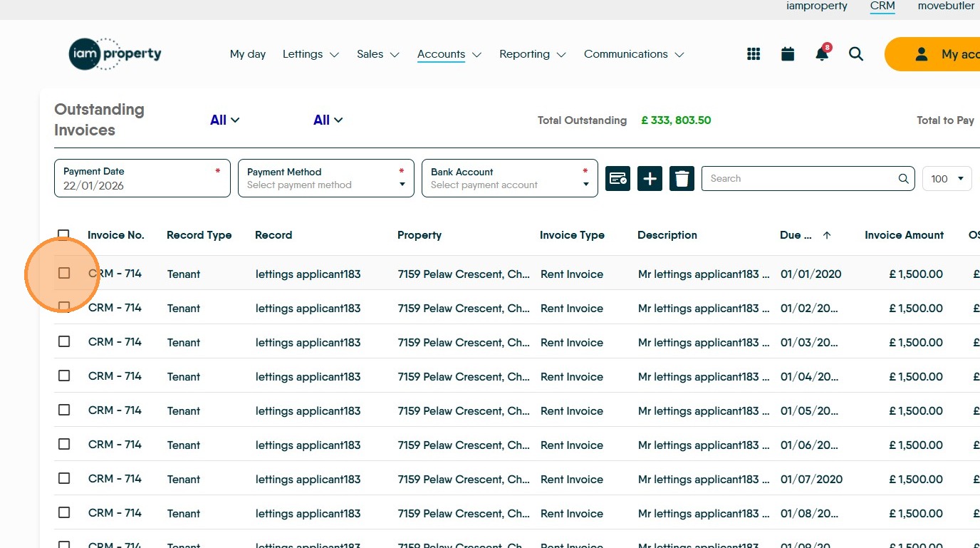Open the Reporting menu
980x548 pixels.
[x=532, y=54]
